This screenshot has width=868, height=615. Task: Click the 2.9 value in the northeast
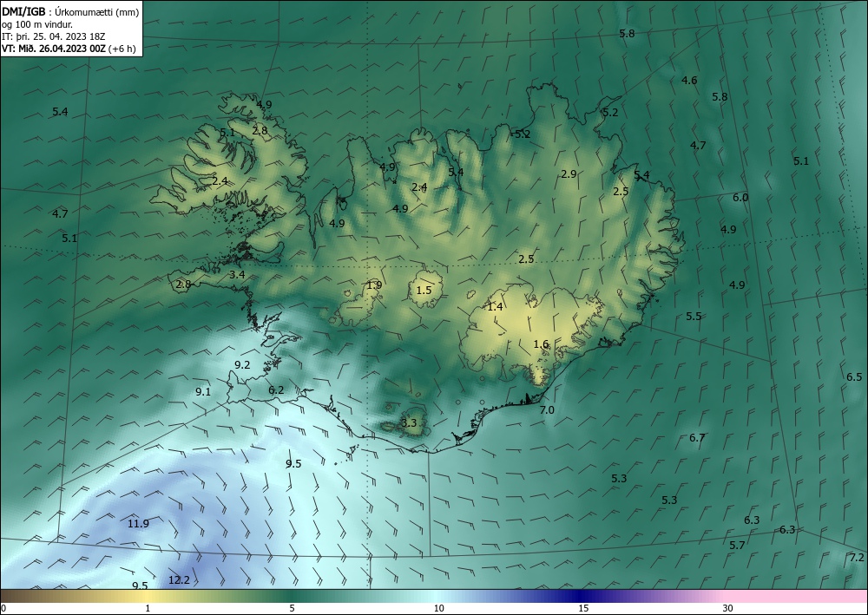[x=569, y=174]
